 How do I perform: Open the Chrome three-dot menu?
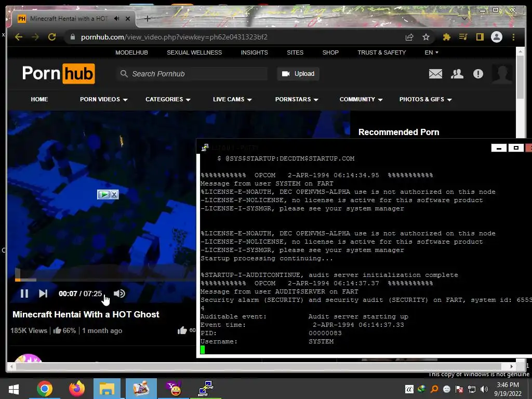pyautogui.click(x=513, y=37)
